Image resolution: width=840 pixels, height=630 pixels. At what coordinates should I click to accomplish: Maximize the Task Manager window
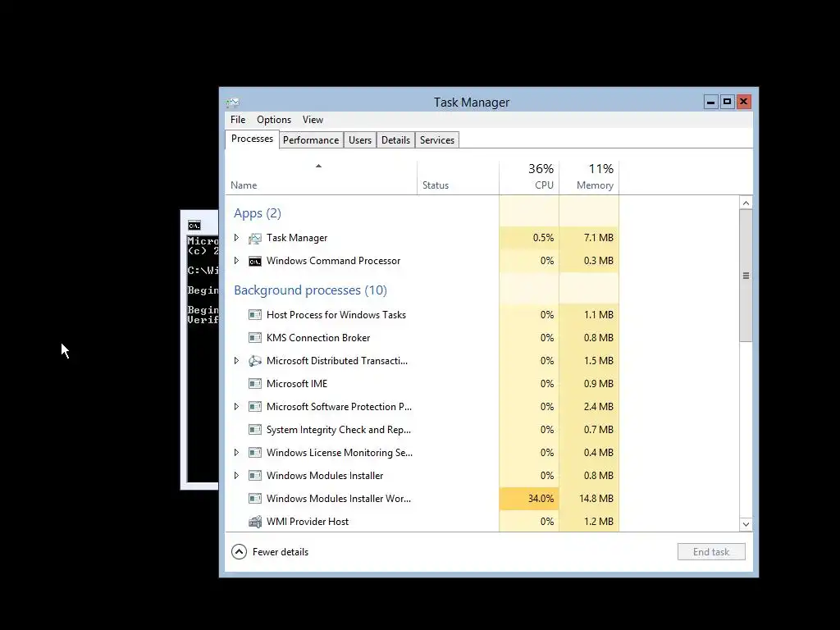click(x=727, y=102)
